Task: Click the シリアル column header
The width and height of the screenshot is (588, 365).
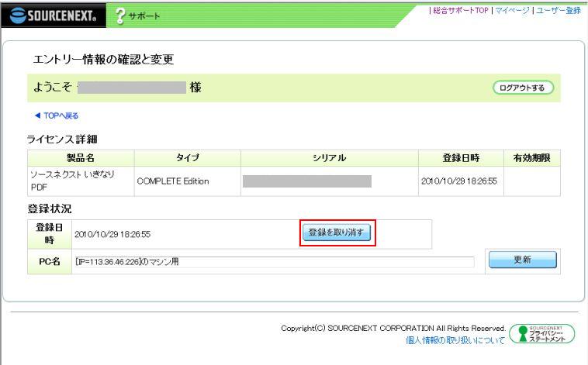Action: (x=329, y=158)
